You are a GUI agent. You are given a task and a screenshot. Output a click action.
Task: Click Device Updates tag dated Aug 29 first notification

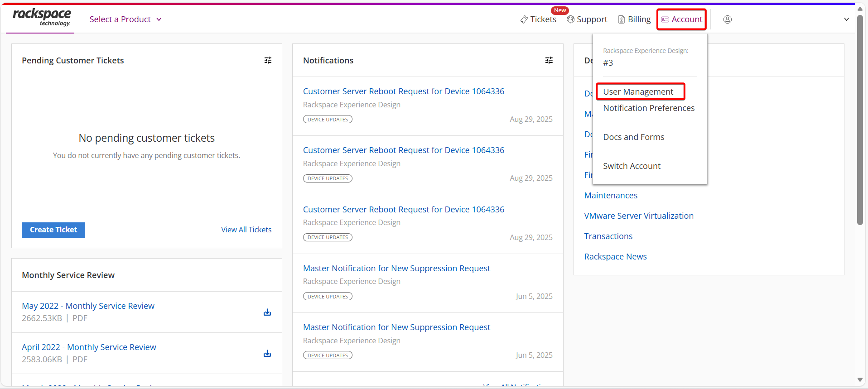pyautogui.click(x=328, y=120)
